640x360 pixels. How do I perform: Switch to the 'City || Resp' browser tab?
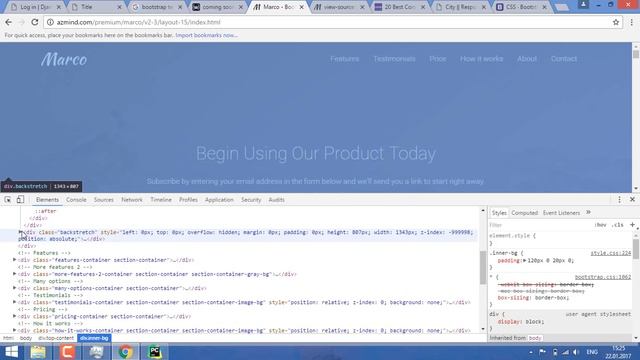pyautogui.click(x=461, y=7)
